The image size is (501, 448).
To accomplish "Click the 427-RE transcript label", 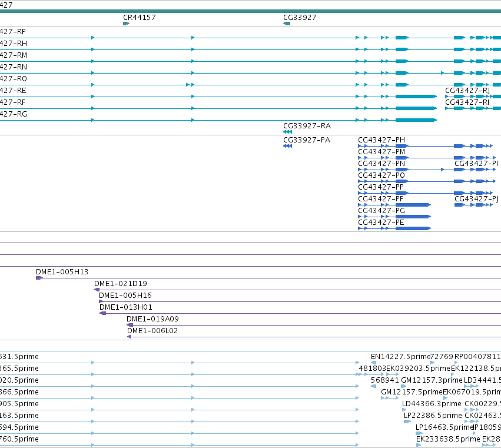I will click(13, 91).
